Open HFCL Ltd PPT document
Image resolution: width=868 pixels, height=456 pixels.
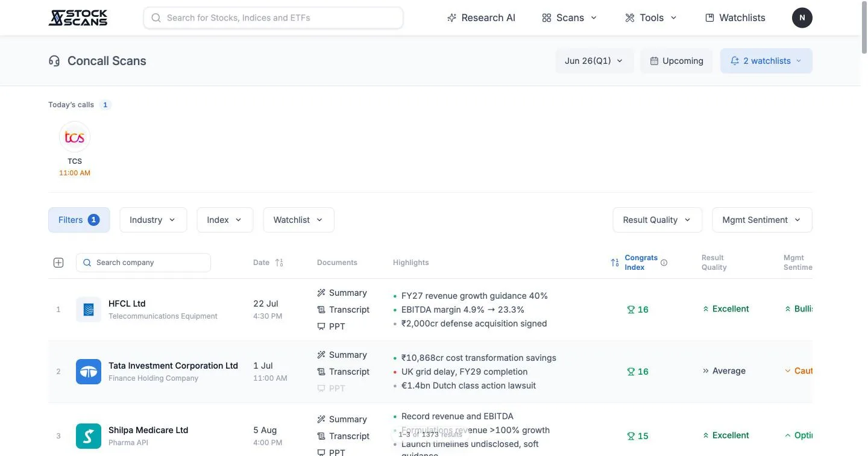[x=331, y=326]
